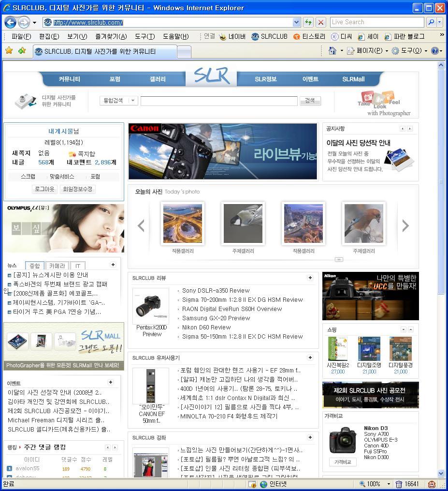This screenshot has height=491, width=448.
Task: Open a new blank browser tab
Action: click(184, 52)
